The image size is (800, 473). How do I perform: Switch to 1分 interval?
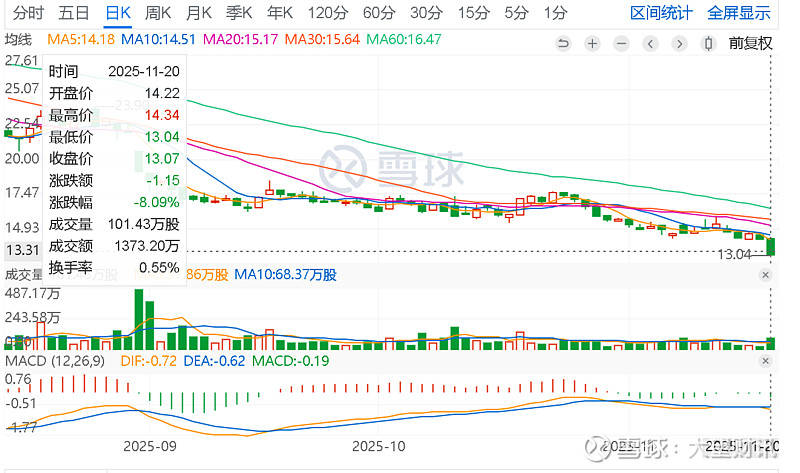tap(555, 13)
